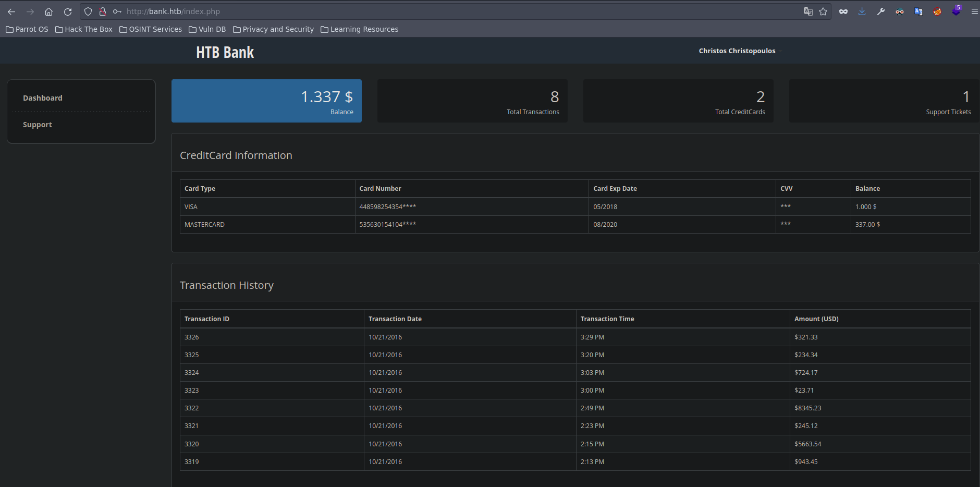Open the saved login key icon
This screenshot has width=980, height=487.
[x=117, y=11]
